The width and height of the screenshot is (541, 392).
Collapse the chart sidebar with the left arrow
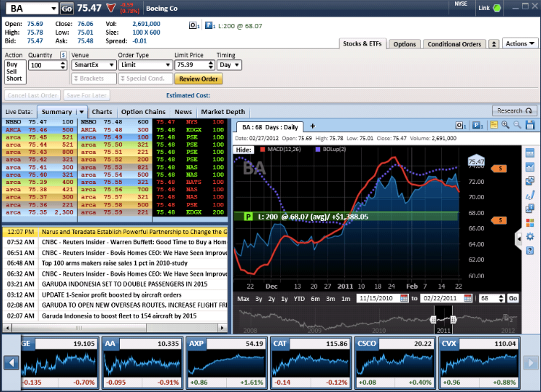[519, 238]
